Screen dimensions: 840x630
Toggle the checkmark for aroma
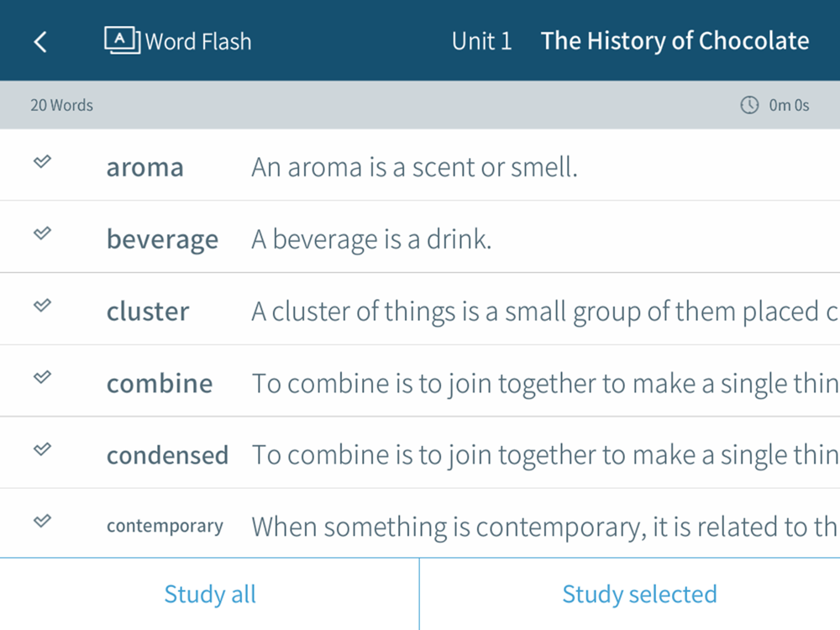42,161
